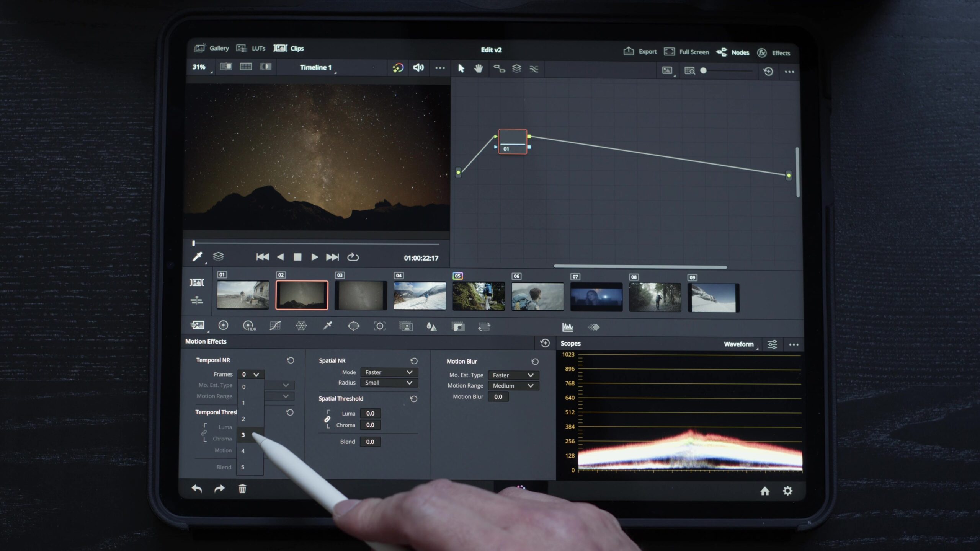Select the hand pan tool in node editor
980x551 pixels.
click(x=479, y=68)
